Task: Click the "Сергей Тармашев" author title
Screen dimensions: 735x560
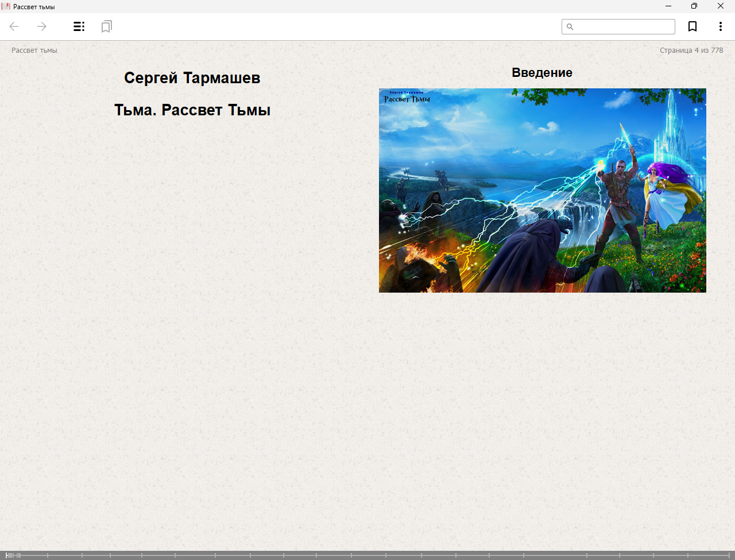Action: pos(192,78)
